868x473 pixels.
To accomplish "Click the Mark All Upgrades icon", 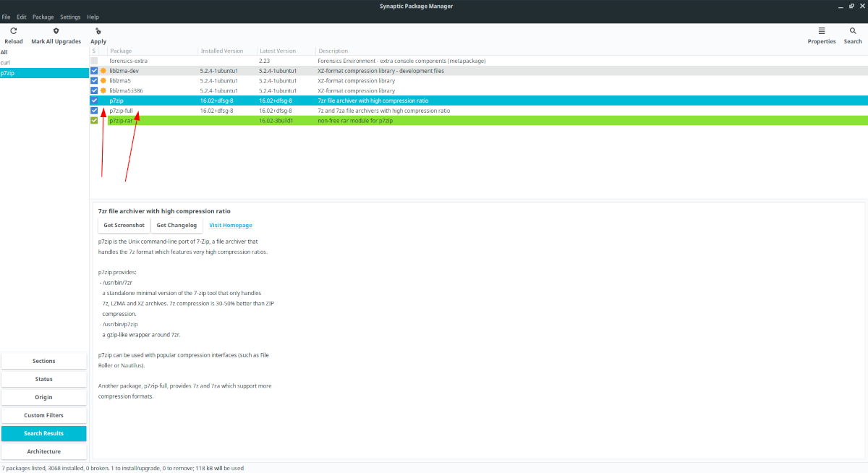I will [x=56, y=31].
